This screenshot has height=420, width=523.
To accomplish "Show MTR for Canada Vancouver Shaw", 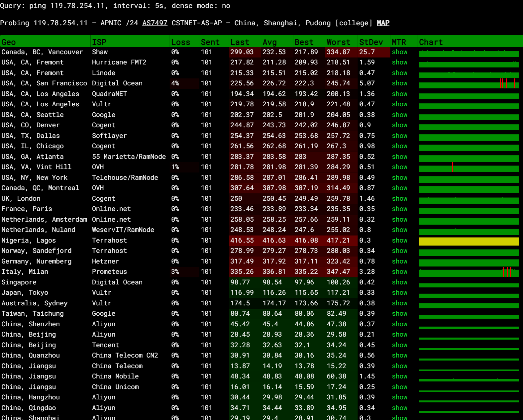I will (x=399, y=52).
